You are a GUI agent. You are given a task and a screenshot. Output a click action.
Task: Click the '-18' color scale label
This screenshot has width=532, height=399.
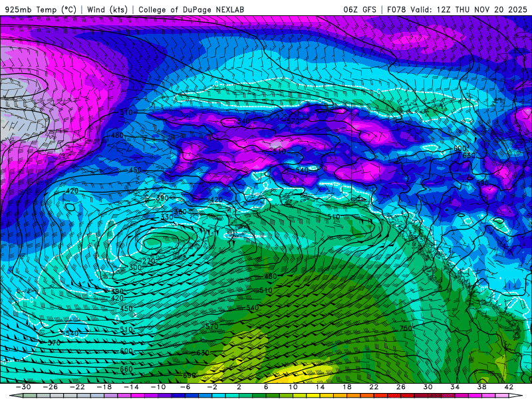[x=104, y=387]
